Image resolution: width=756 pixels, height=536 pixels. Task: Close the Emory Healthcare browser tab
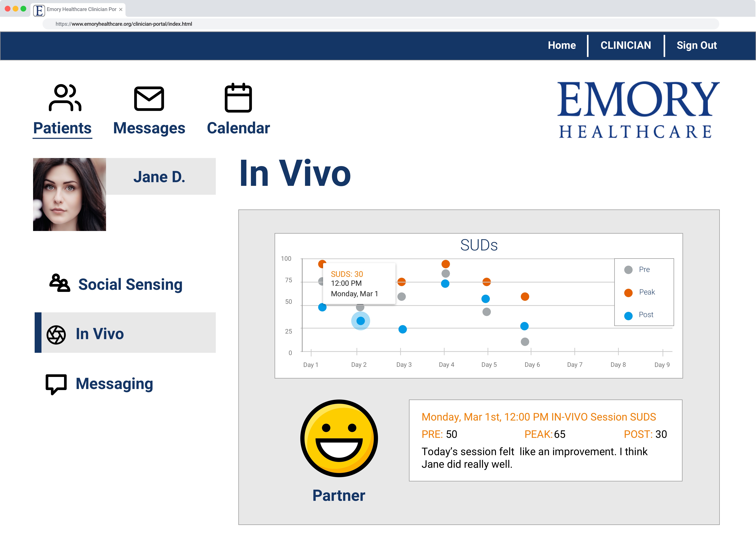121,9
